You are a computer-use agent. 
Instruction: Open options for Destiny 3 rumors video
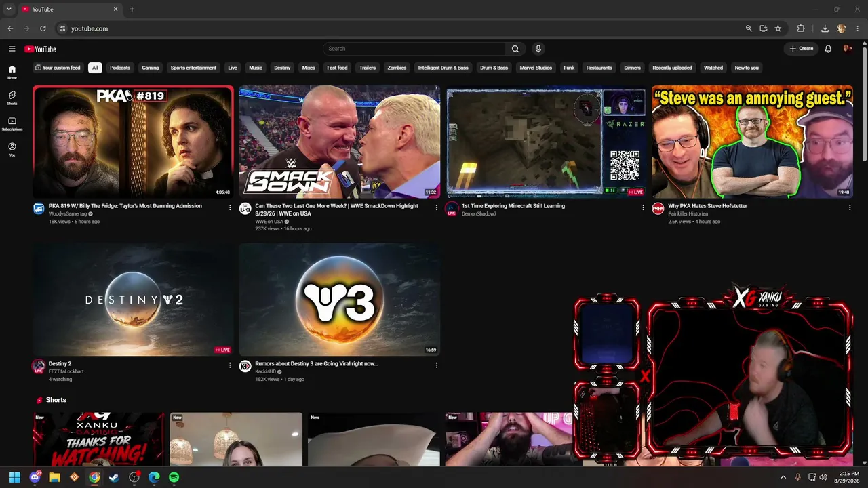437,365
